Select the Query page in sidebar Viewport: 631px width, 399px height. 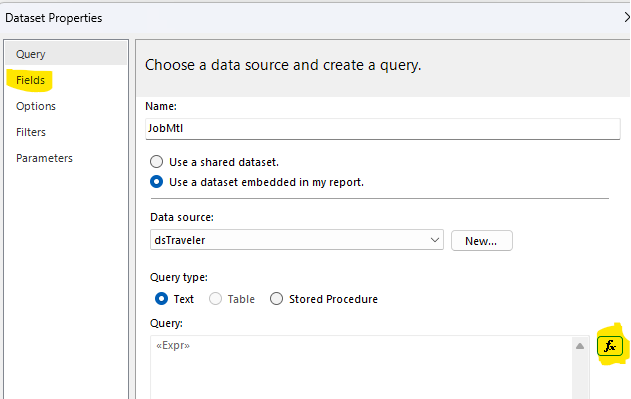tap(66, 54)
